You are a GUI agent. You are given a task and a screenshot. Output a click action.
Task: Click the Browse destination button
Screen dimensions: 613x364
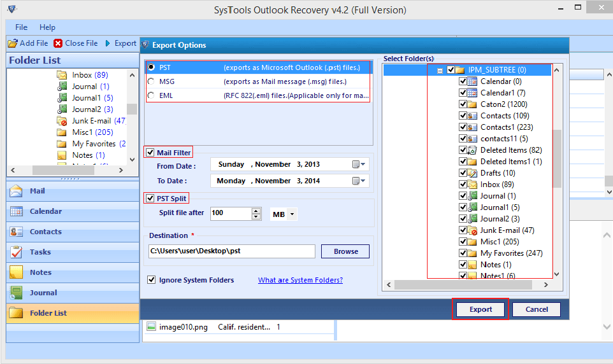345,251
